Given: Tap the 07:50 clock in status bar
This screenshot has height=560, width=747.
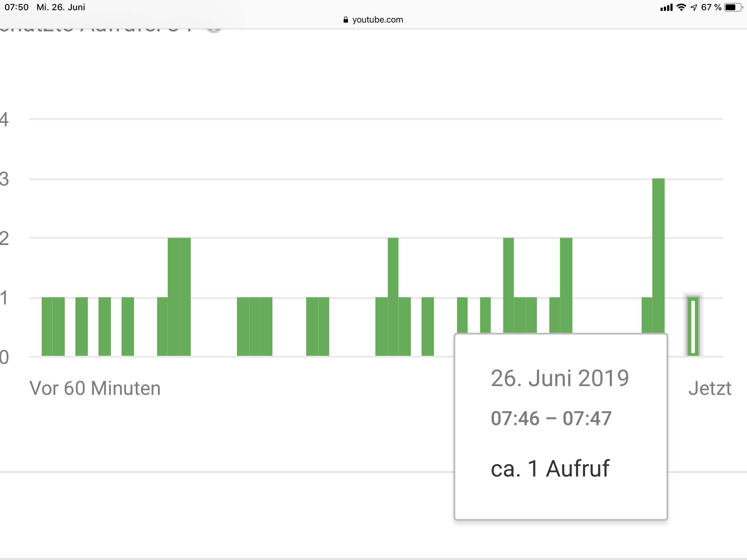Looking at the screenshot, I should (x=16, y=7).
